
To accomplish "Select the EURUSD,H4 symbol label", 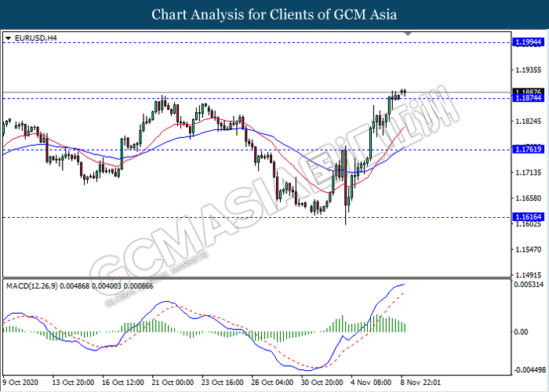I will point(33,38).
